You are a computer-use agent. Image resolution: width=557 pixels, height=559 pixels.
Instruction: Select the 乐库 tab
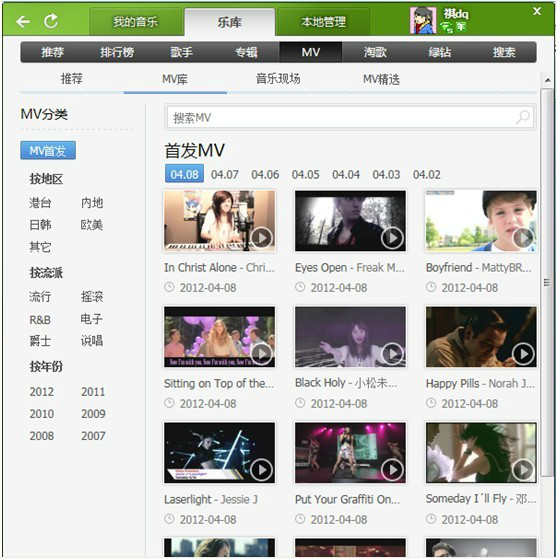point(230,22)
